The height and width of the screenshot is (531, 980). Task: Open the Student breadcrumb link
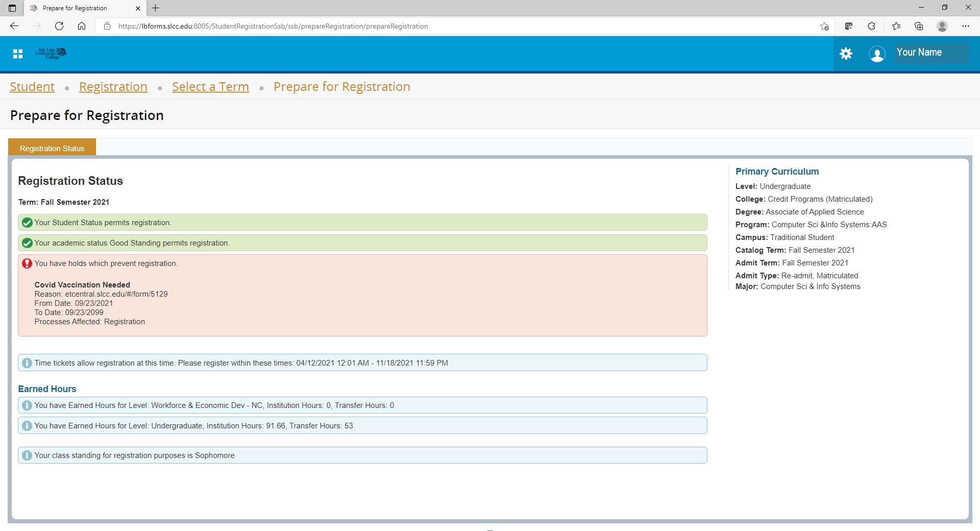(x=32, y=87)
